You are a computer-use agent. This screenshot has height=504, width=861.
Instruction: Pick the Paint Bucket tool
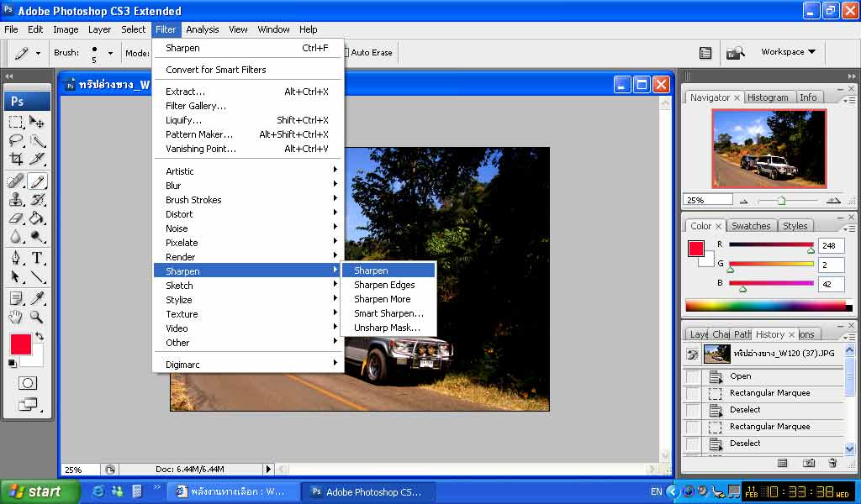[x=37, y=218]
